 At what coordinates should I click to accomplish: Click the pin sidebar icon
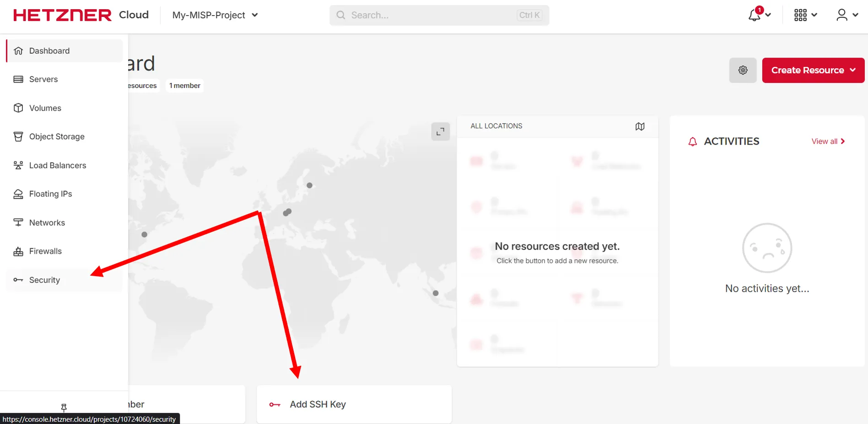pyautogui.click(x=64, y=407)
